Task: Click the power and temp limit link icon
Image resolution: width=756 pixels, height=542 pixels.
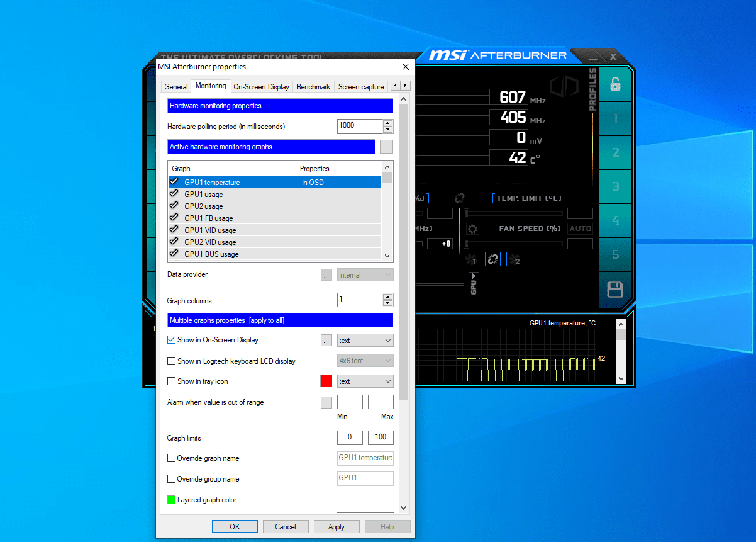Action: (x=459, y=198)
